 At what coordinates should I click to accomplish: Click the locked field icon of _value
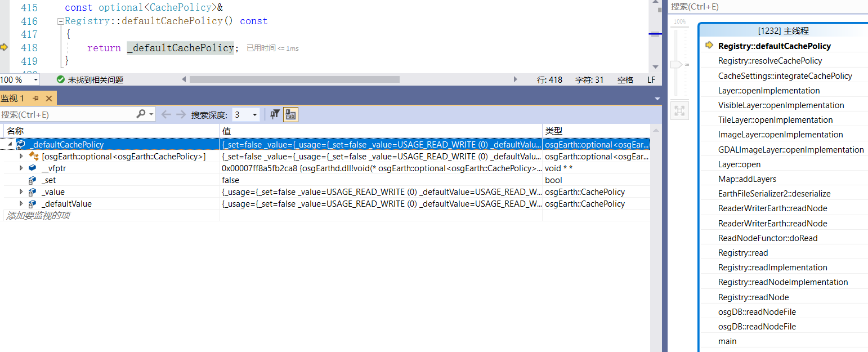pyautogui.click(x=33, y=192)
